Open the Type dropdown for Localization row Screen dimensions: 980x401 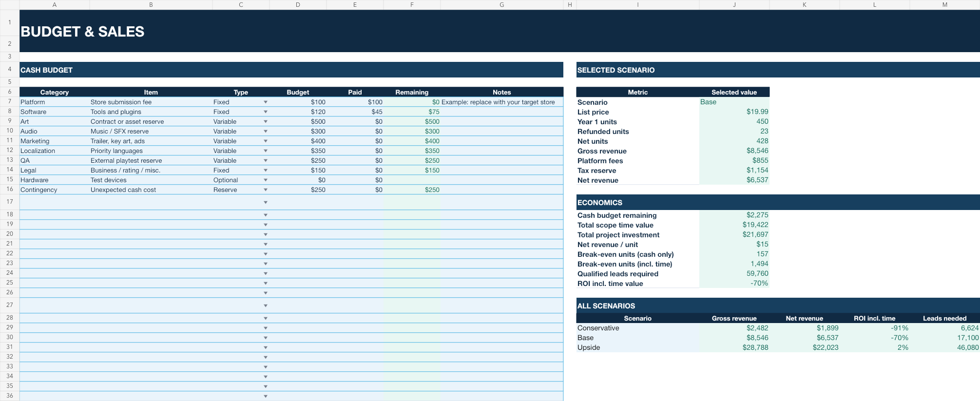(266, 151)
